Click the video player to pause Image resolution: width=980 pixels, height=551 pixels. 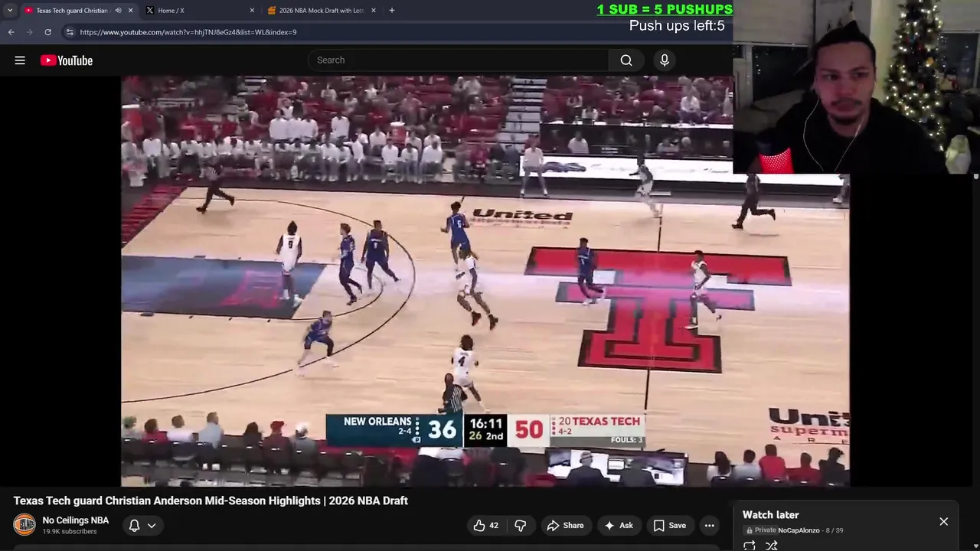(485, 281)
